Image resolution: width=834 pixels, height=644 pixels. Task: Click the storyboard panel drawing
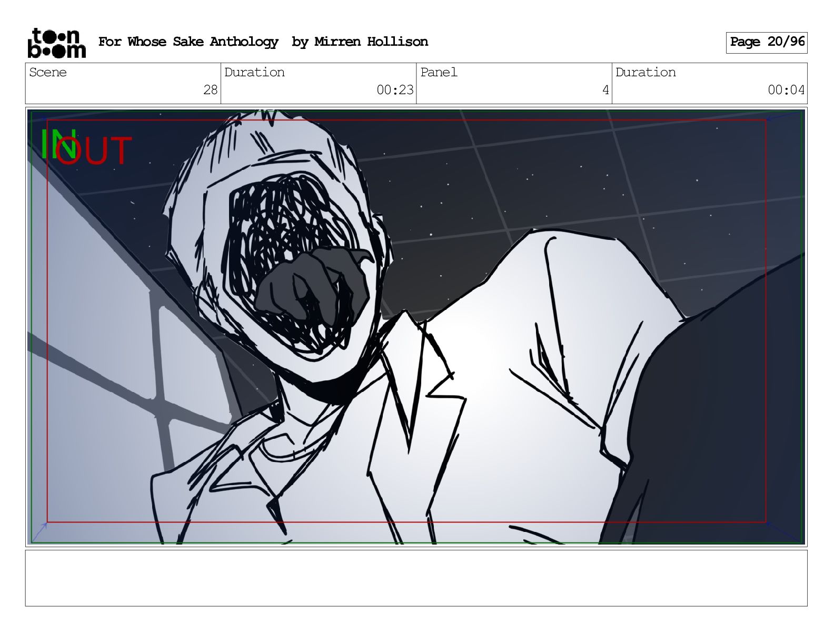point(416,326)
